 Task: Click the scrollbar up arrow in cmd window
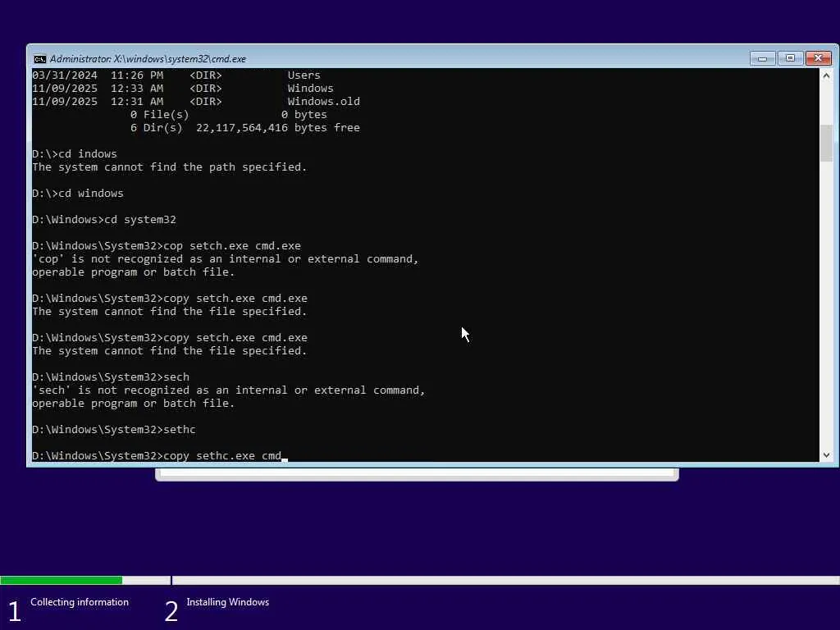826,75
